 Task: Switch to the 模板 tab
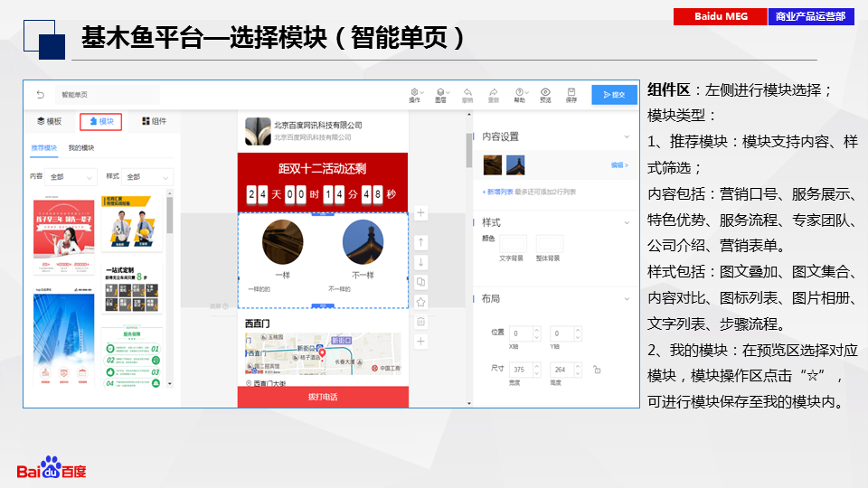pos(50,121)
